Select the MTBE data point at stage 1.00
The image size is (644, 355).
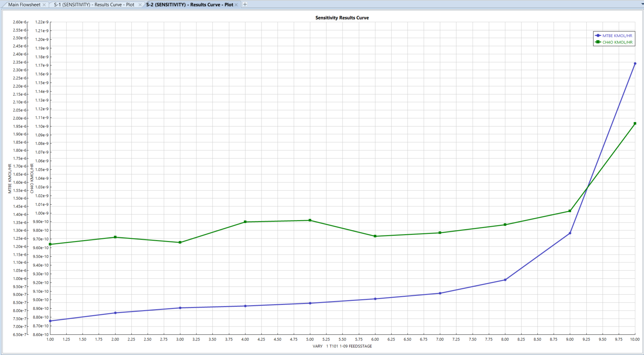[x=50, y=321]
